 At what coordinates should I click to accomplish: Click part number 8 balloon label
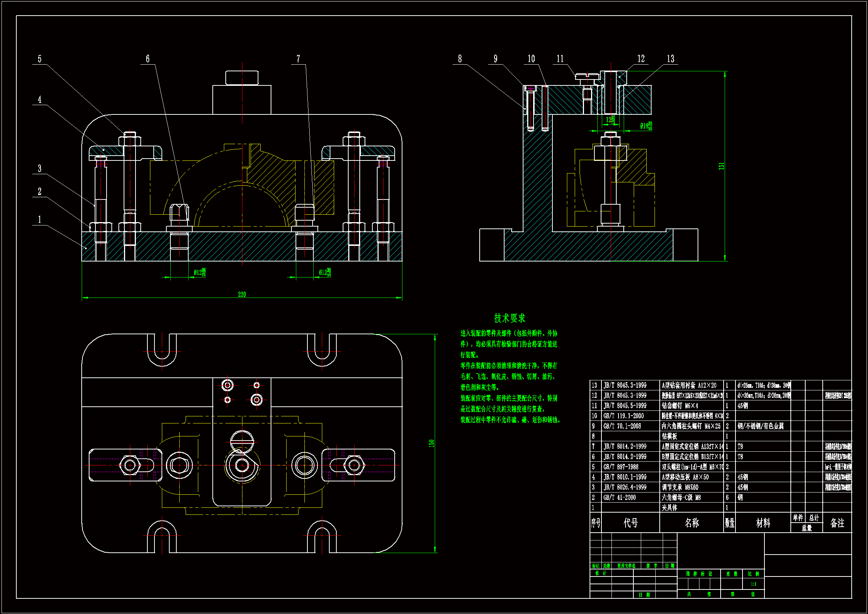[x=460, y=59]
